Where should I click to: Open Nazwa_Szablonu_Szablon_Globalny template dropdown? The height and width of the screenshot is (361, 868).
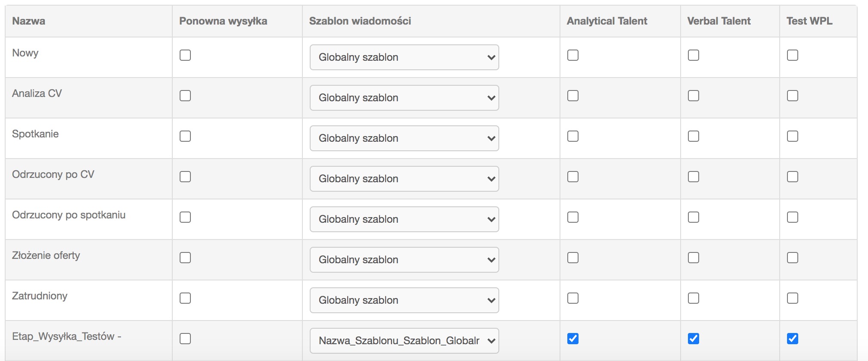click(404, 341)
